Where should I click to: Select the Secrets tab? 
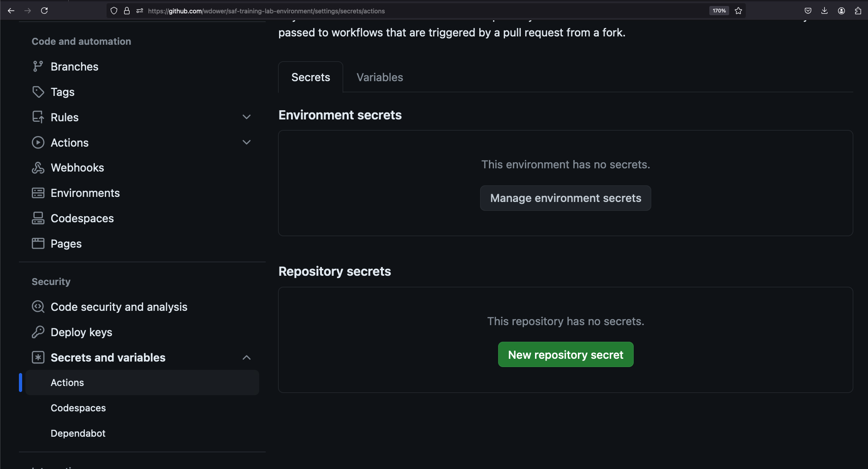tap(310, 77)
